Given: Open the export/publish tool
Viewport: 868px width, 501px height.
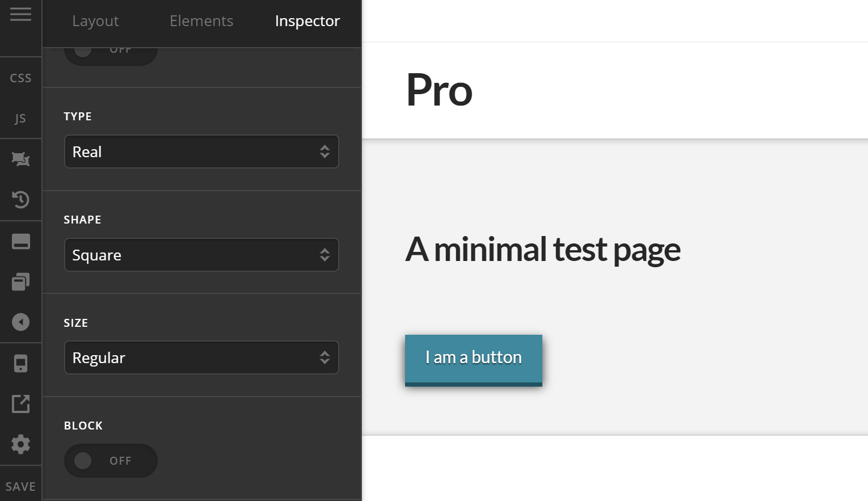Looking at the screenshot, I should tap(21, 404).
